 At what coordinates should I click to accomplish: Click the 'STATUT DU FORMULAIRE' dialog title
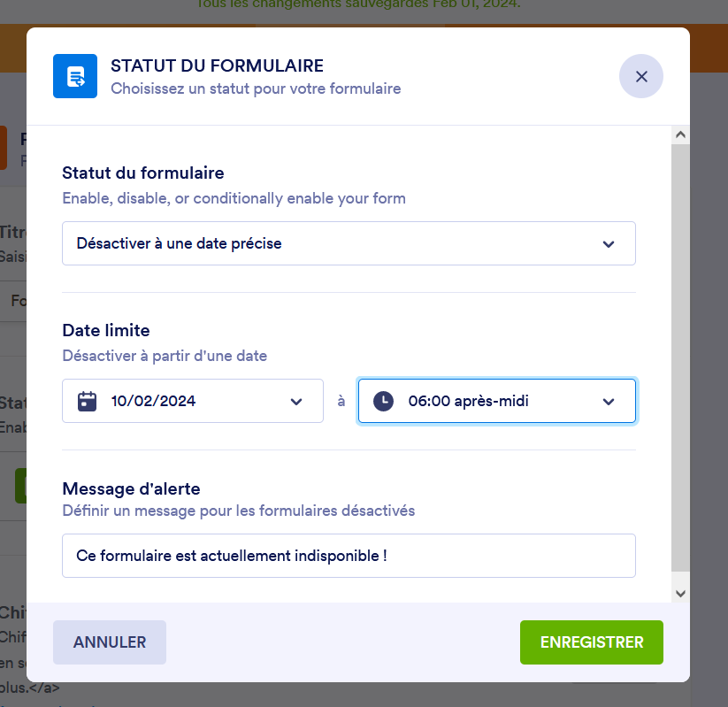(x=217, y=65)
